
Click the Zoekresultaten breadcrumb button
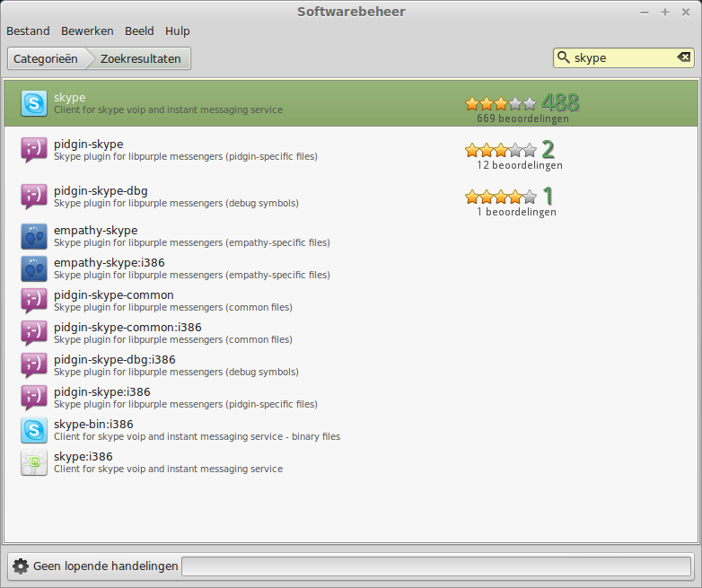140,58
